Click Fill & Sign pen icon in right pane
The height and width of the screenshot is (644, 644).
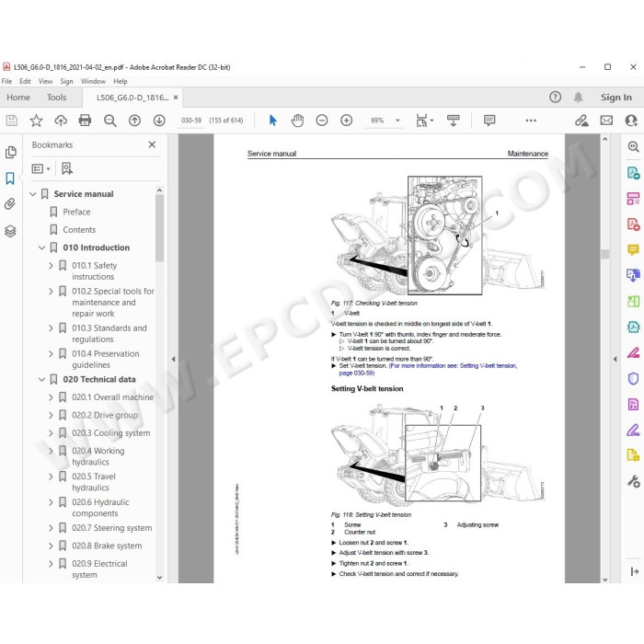pos(633,430)
